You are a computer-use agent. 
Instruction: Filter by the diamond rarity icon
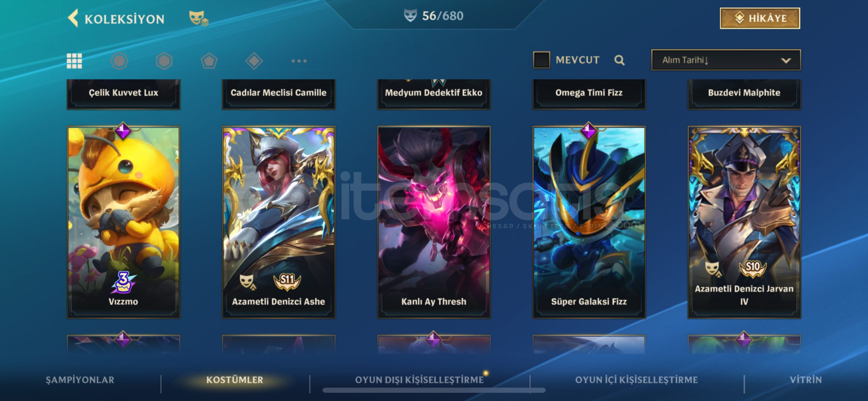point(254,61)
